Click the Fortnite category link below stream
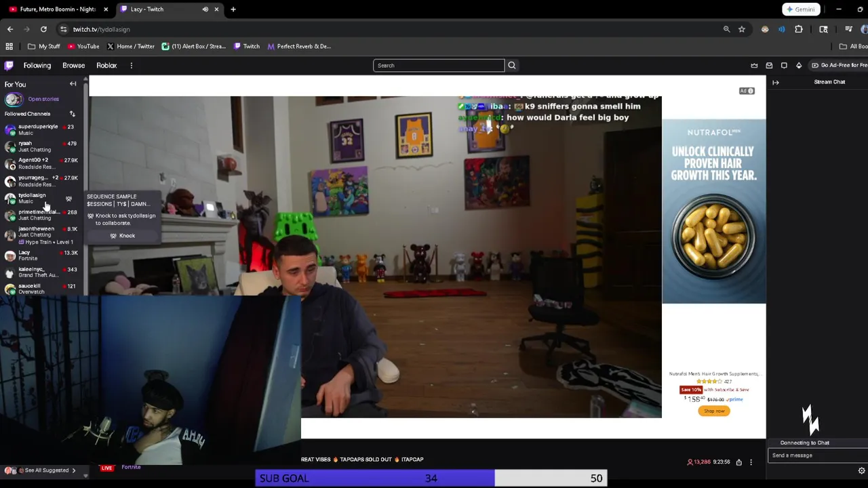Screen dimensions: 868x488 pos(131,468)
